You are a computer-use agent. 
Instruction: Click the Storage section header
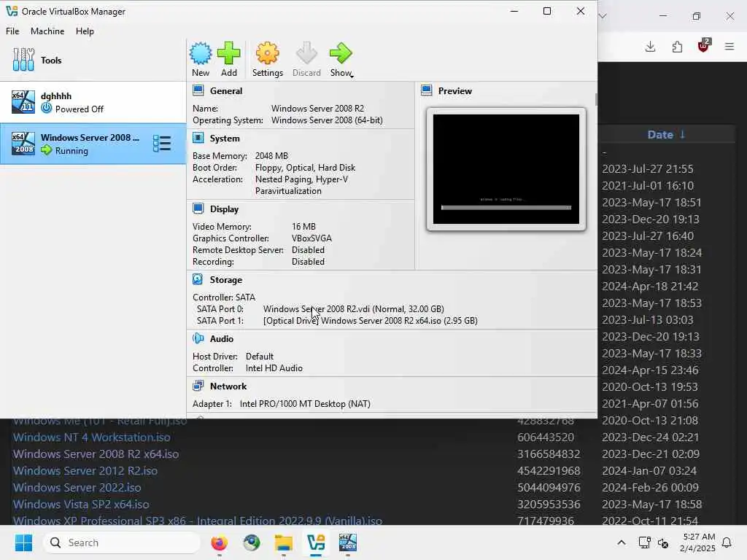[x=226, y=280]
